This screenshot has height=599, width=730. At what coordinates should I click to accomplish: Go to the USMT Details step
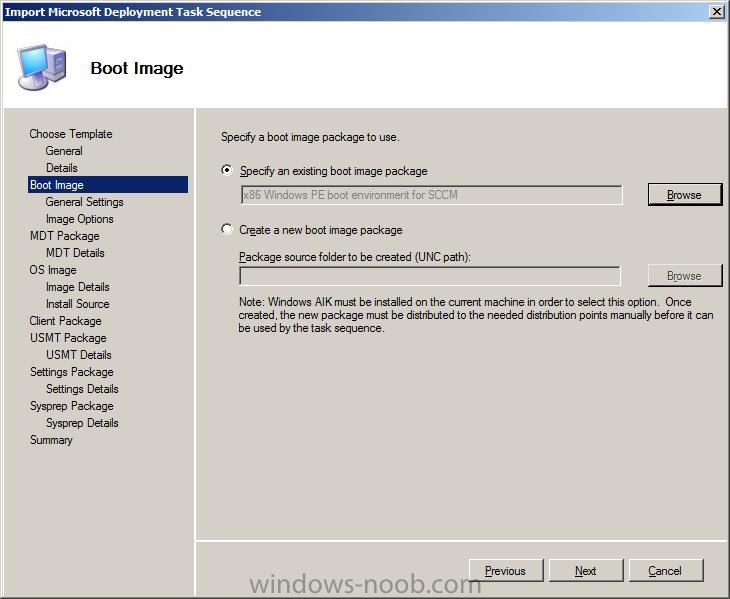79,355
